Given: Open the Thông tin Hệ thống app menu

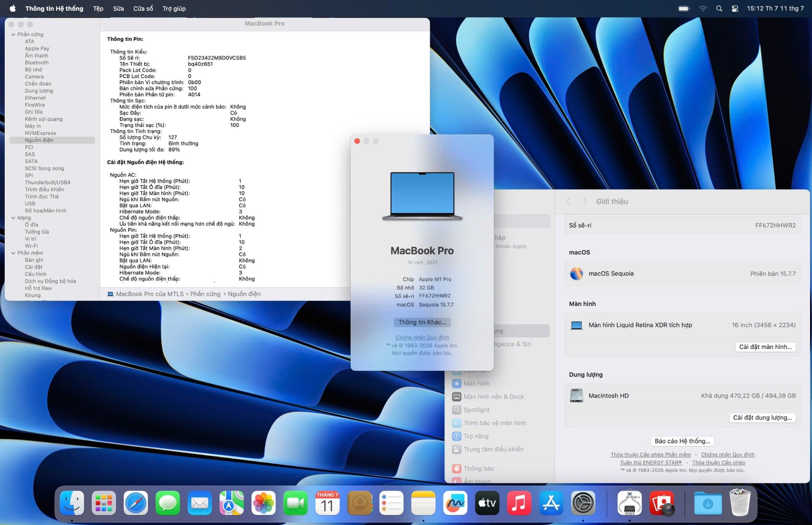Looking at the screenshot, I should tap(54, 8).
